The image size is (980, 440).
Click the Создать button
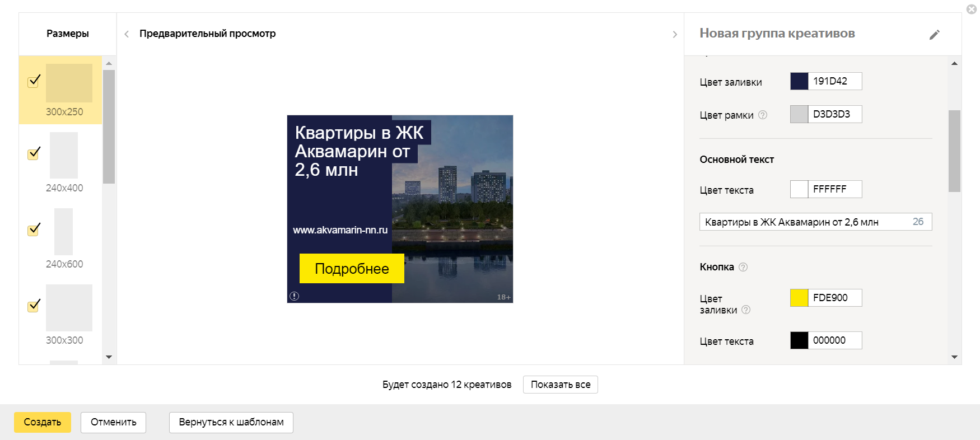[x=43, y=422]
